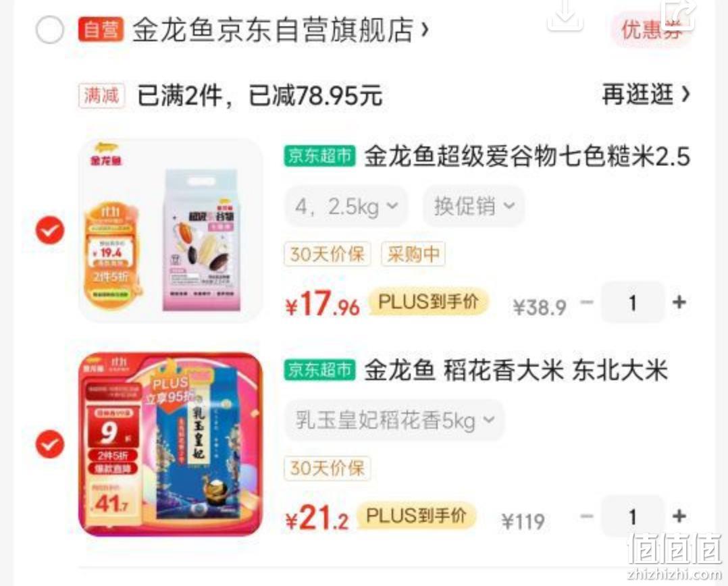Open the 4, 2.5kg specification dropdown

tap(346, 206)
